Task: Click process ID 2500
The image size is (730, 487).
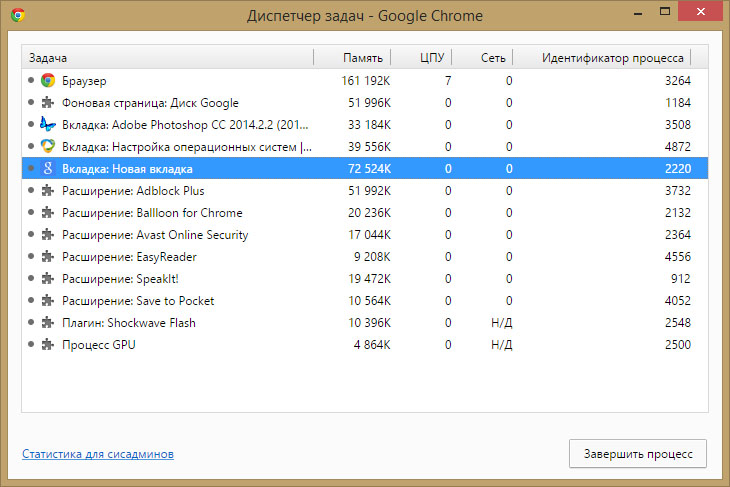Action: [x=678, y=345]
